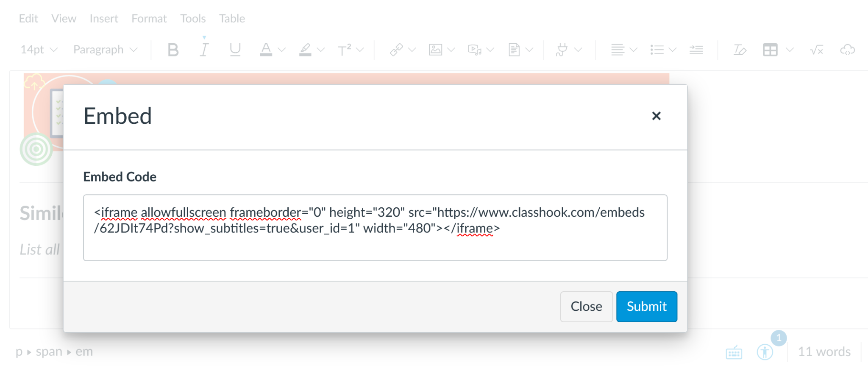This screenshot has width=868, height=374.
Task: Select the Embed Code text field
Action: coord(375,228)
